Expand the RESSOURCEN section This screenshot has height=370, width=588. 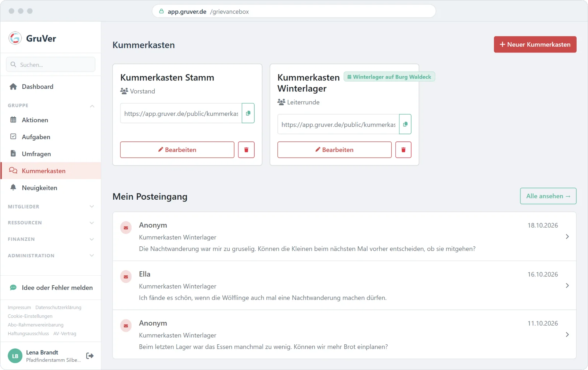(x=92, y=223)
